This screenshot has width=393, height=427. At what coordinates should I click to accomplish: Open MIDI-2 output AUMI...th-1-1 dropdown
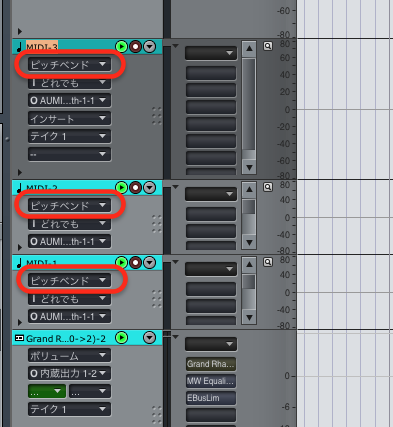(x=69, y=241)
